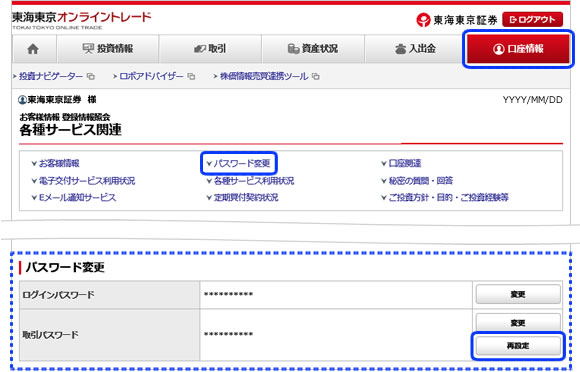This screenshot has height=372, width=580.
Task: Open the 投資情報 tab
Action: [108, 49]
